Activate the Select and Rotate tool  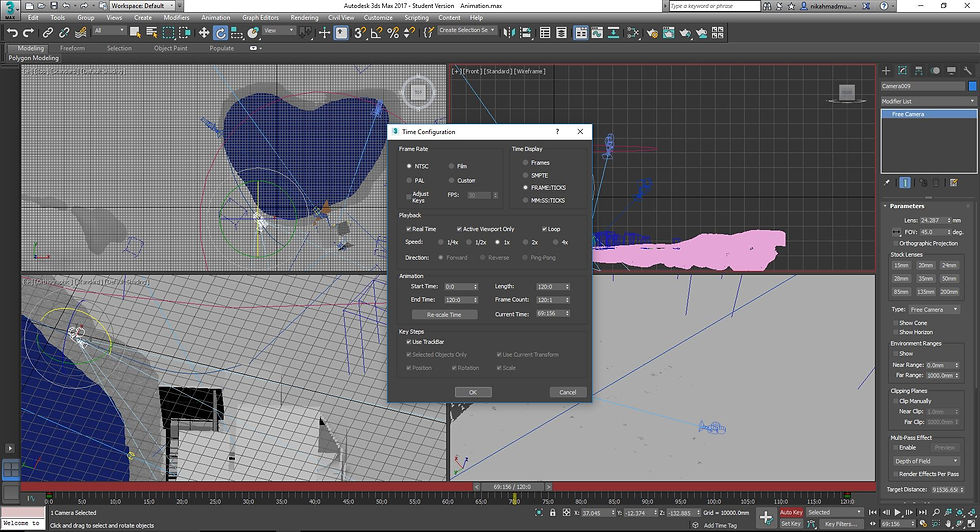[x=220, y=33]
